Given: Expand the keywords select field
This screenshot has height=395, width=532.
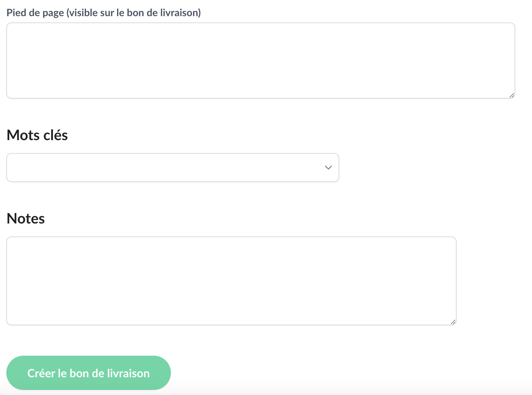Looking at the screenshot, I should [172, 167].
